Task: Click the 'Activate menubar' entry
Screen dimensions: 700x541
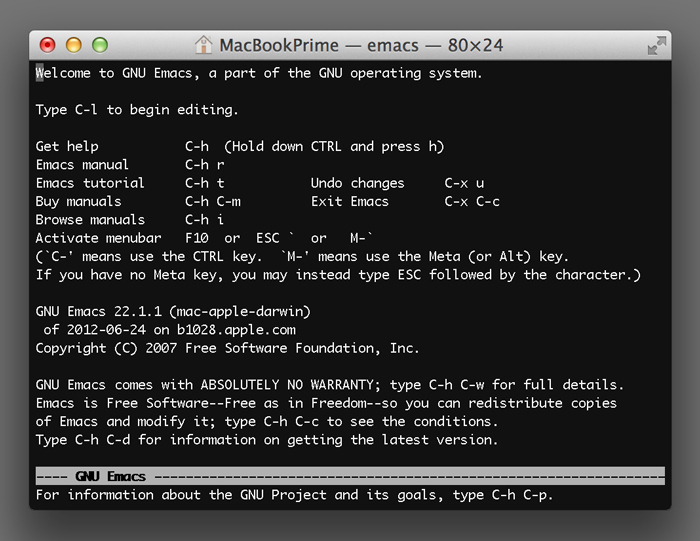Action: [98, 238]
